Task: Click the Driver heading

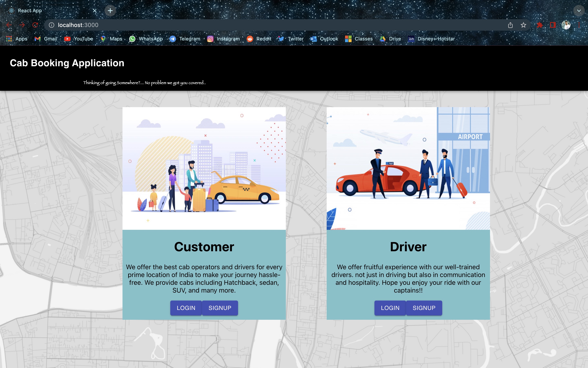Action: 408,247
